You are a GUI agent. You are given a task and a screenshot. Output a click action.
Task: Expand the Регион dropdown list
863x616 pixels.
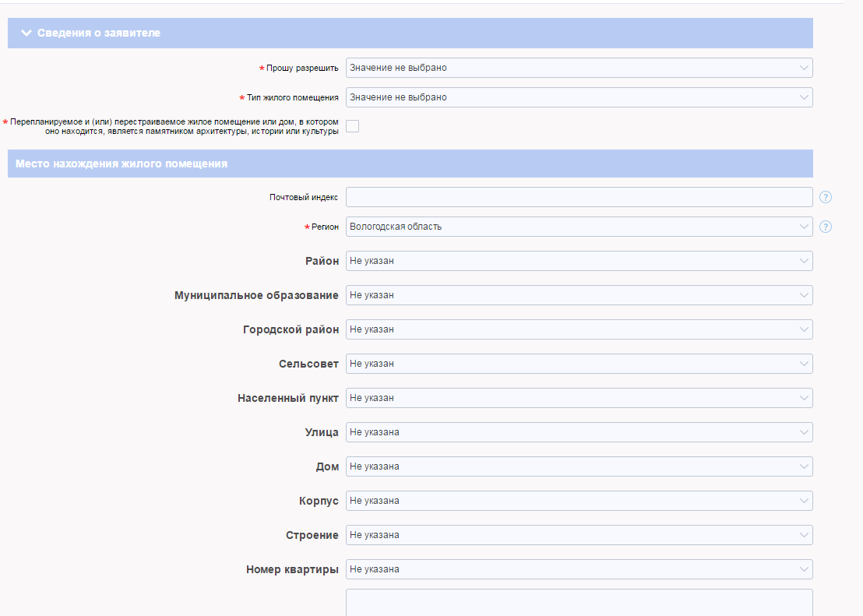[579, 227]
